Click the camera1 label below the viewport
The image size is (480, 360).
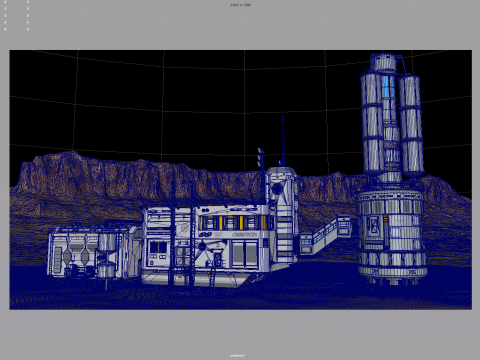[x=238, y=355]
